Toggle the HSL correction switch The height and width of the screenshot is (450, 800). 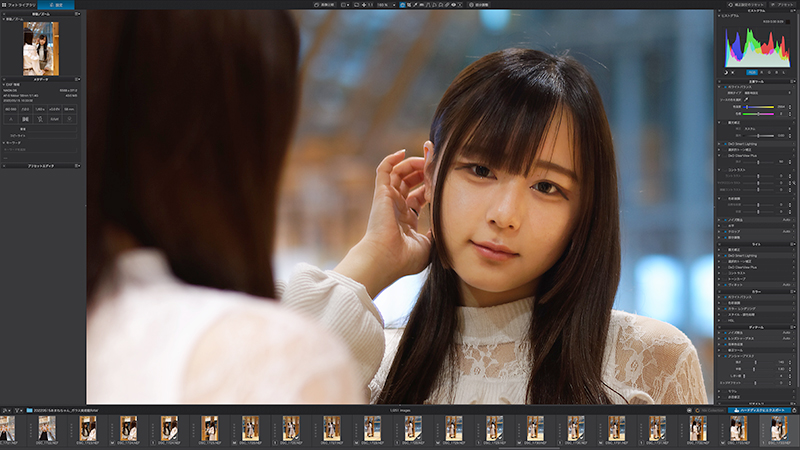[x=725, y=320]
